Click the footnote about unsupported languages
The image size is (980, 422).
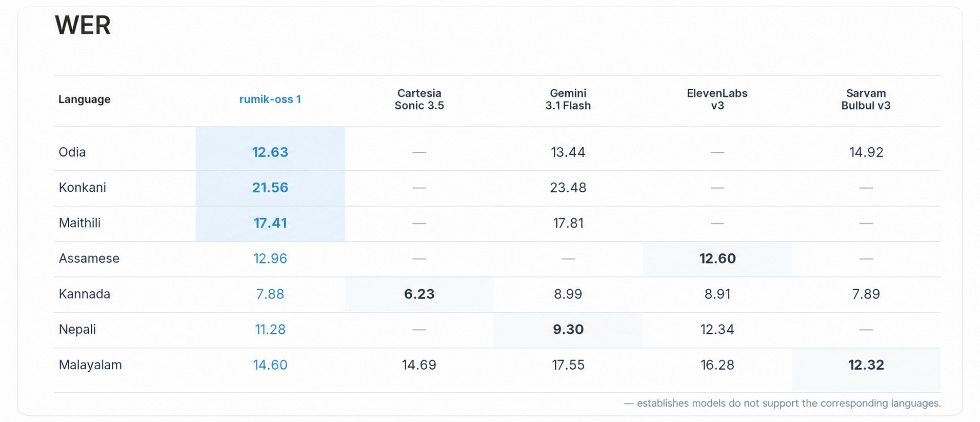782,404
